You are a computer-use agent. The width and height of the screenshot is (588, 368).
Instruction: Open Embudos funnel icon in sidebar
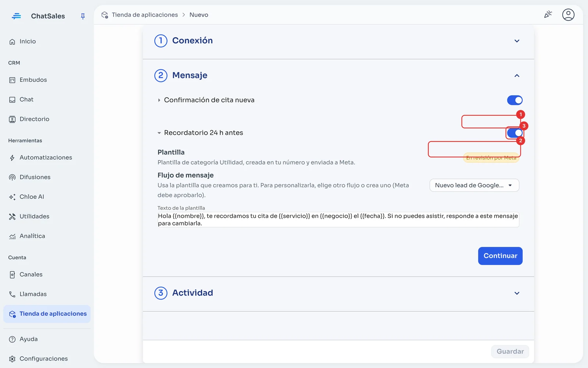12,80
